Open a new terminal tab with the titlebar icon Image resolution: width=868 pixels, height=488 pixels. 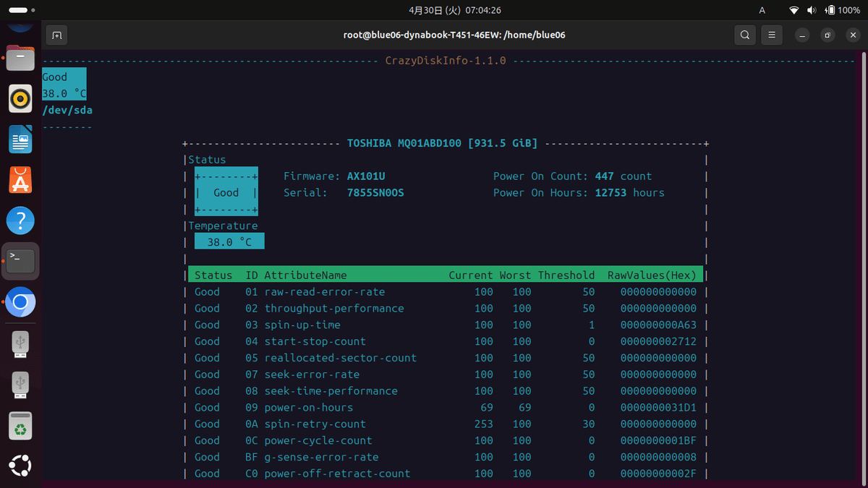pos(56,35)
